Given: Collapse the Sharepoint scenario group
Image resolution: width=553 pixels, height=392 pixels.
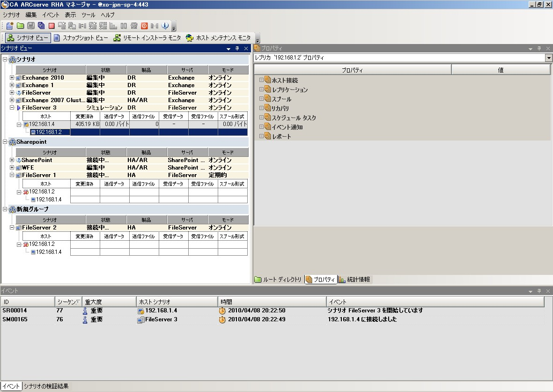Looking at the screenshot, I should (5, 142).
